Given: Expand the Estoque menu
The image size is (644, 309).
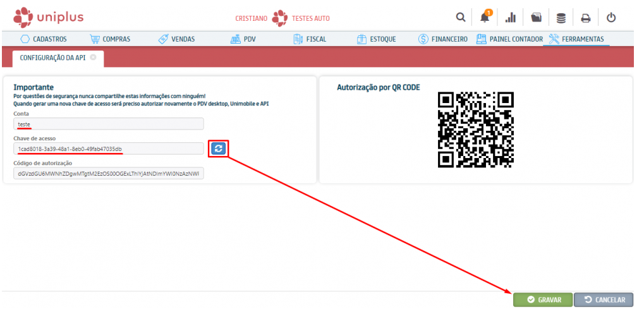Looking at the screenshot, I should pos(377,39).
